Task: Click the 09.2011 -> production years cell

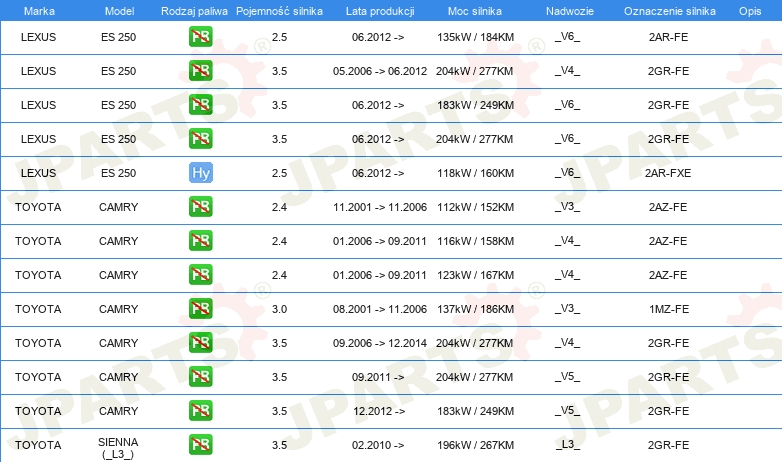Action: coord(378,377)
